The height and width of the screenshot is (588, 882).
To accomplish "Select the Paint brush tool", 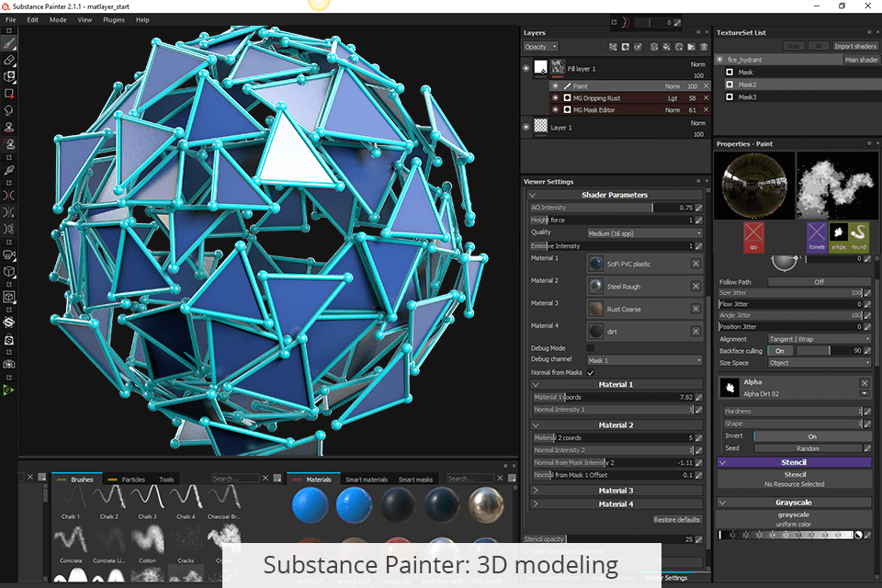I will point(9,42).
